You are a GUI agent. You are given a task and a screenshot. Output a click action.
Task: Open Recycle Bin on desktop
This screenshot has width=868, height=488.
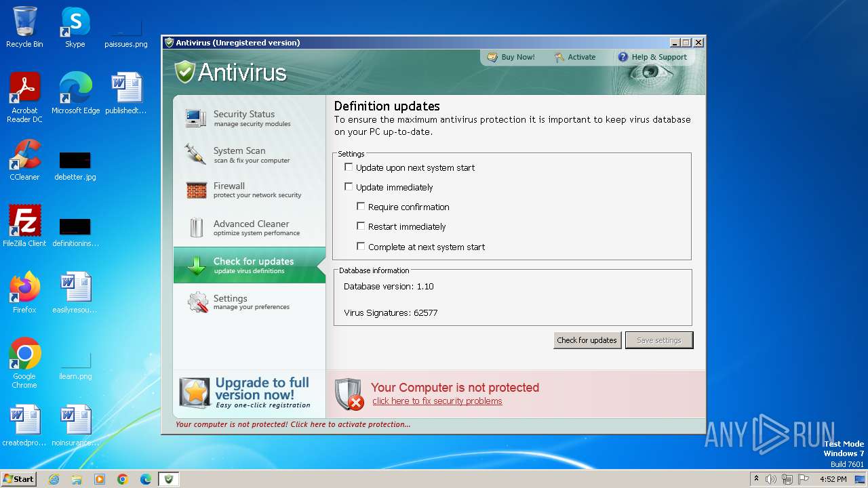pos(24,27)
